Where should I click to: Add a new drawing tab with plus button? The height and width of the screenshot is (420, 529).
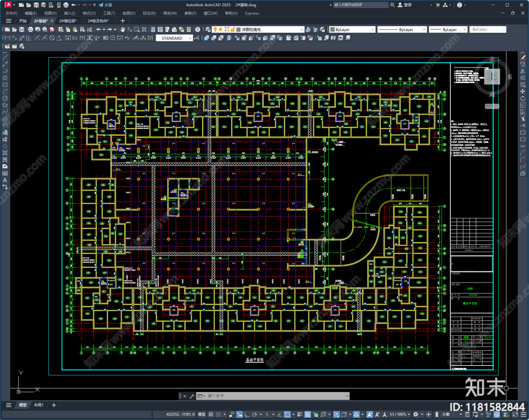point(123,21)
